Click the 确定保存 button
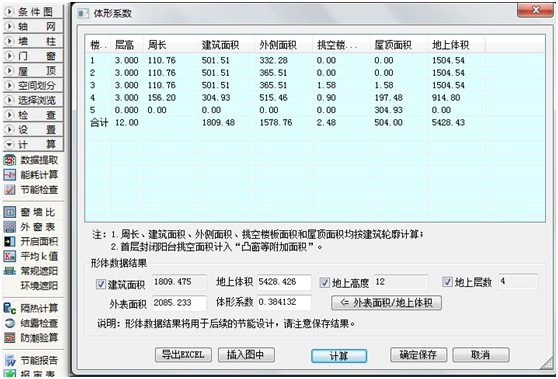This screenshot has width=558, height=379. 418,355
